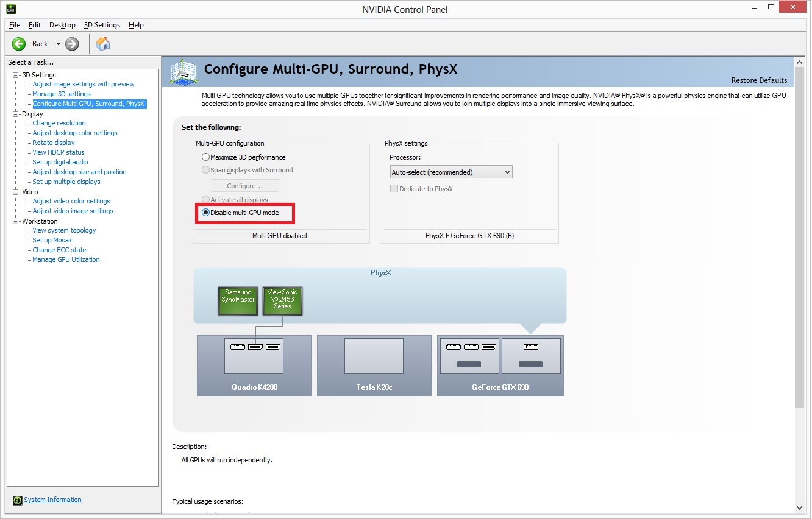Select Configure Multi-GPU, Surround, PhysX task
The height and width of the screenshot is (519, 812).
(89, 104)
